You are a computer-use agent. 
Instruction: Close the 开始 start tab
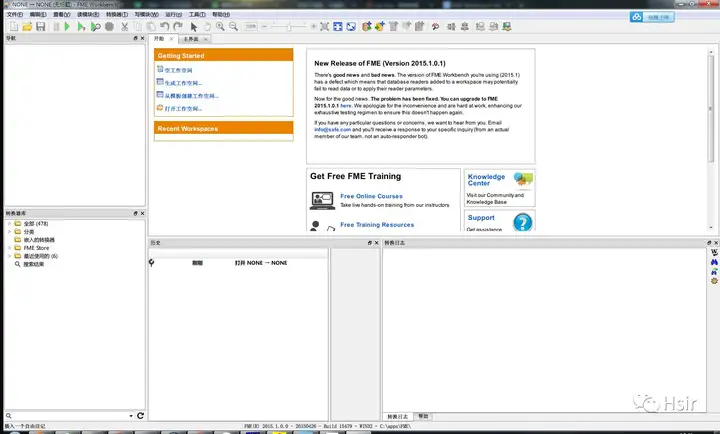click(x=171, y=39)
